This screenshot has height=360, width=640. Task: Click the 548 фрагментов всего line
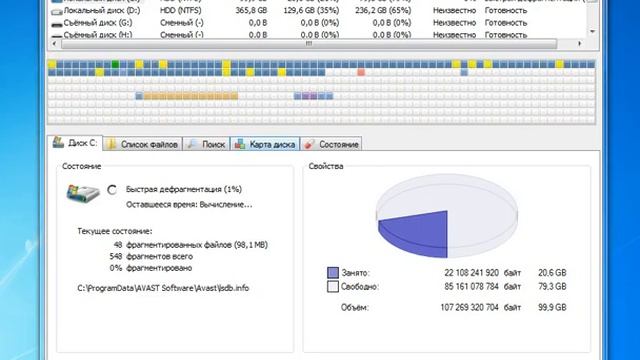(x=151, y=256)
